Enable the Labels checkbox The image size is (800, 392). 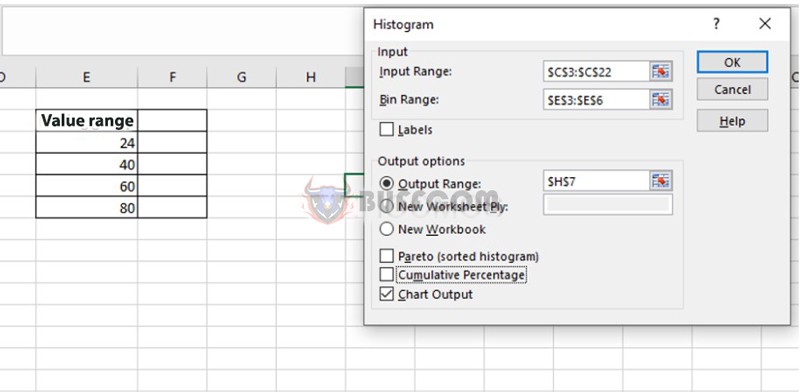(x=387, y=130)
